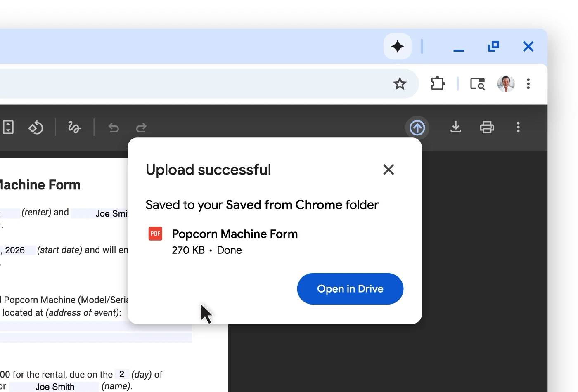
Task: Print the PDF document
Action: tap(487, 127)
